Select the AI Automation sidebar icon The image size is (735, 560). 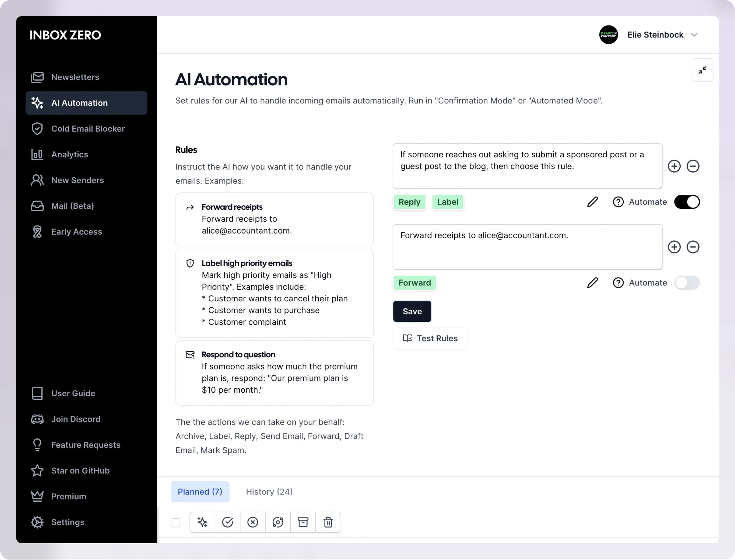point(37,103)
